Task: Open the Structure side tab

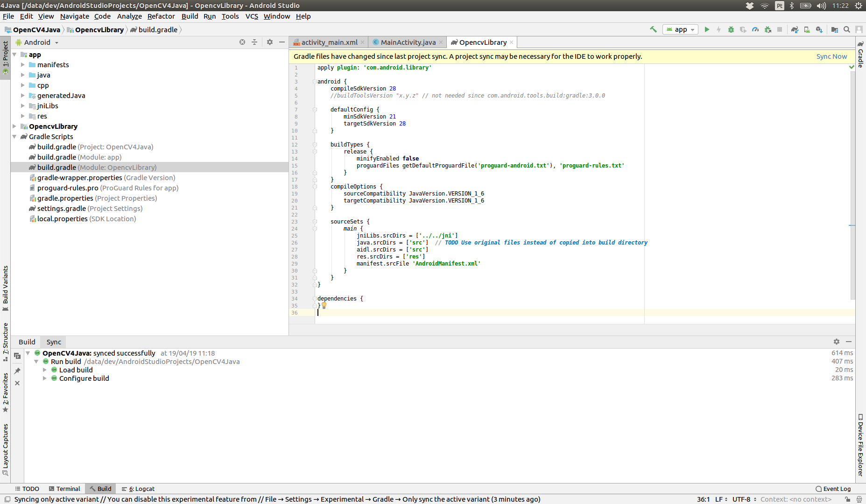Action: point(5,342)
